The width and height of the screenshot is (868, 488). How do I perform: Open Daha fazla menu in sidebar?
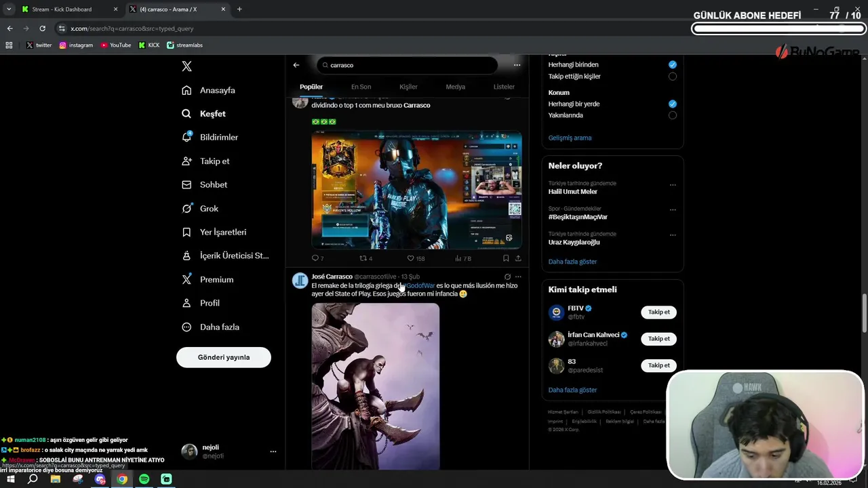point(211,327)
